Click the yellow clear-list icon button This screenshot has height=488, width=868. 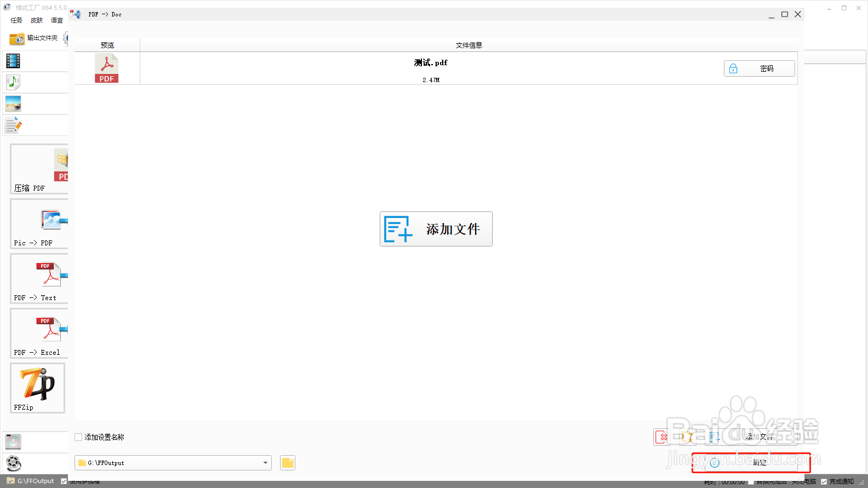687,437
